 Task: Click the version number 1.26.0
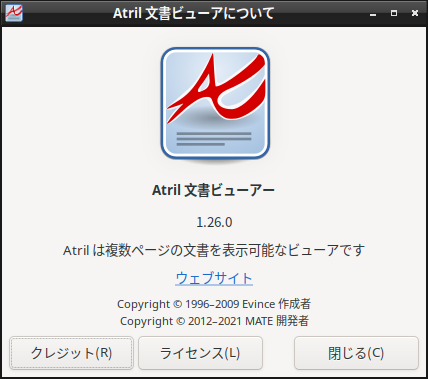(x=214, y=222)
